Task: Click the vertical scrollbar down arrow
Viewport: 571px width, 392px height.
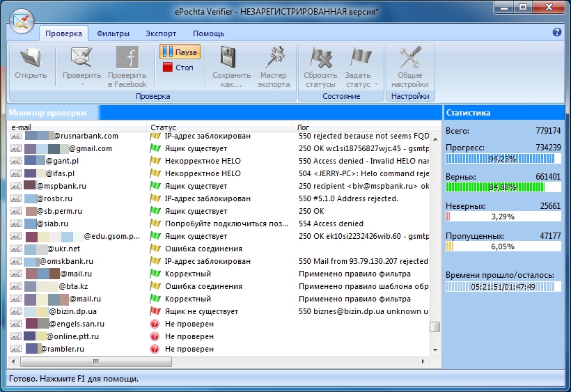Action: point(435,349)
